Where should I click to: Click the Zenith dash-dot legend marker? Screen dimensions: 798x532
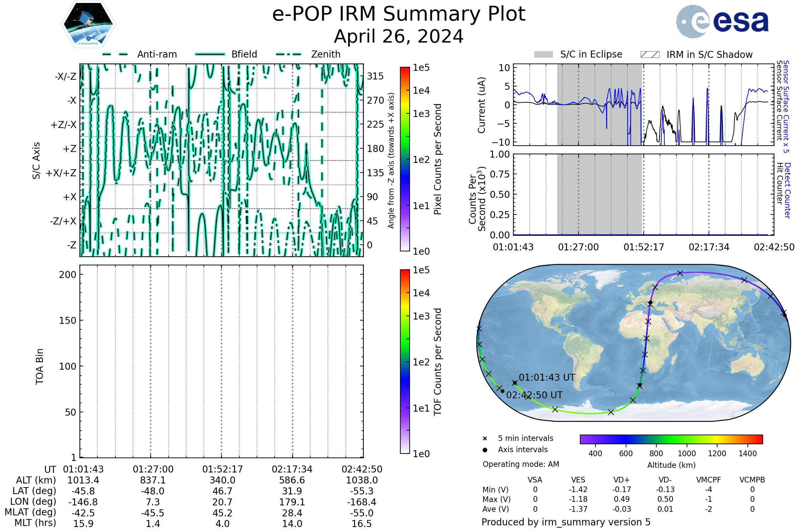click(x=289, y=54)
